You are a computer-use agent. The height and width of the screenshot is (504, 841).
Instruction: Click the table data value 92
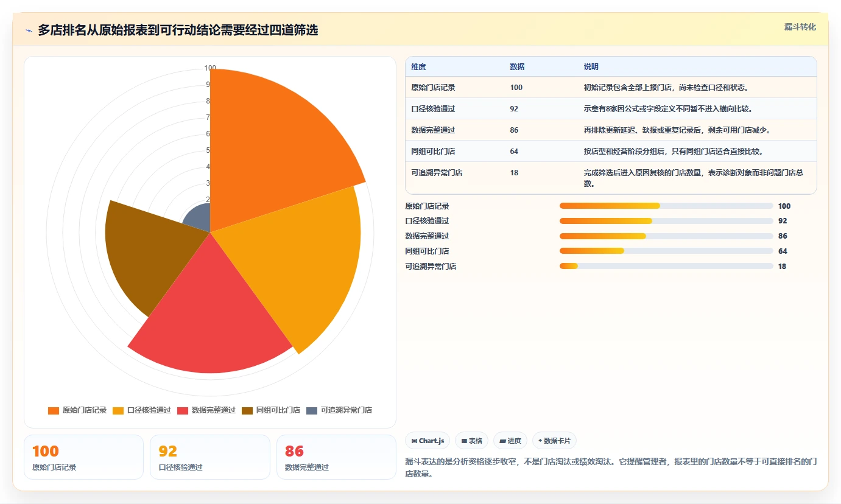[515, 109]
